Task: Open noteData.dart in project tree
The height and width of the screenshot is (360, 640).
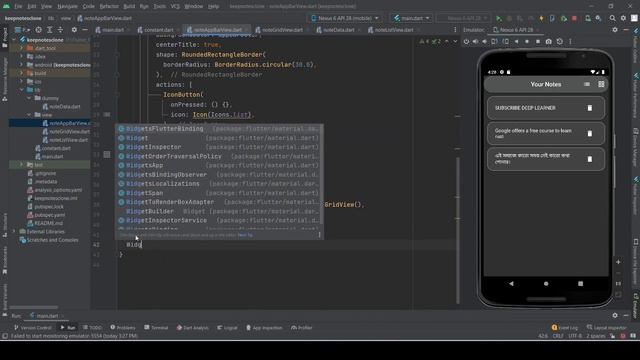Action: tap(61, 107)
